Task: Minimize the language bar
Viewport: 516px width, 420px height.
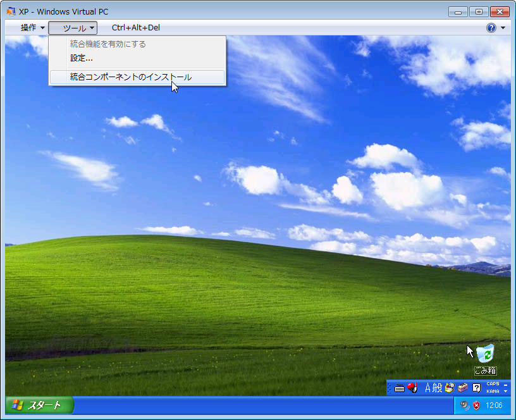Action: point(505,384)
